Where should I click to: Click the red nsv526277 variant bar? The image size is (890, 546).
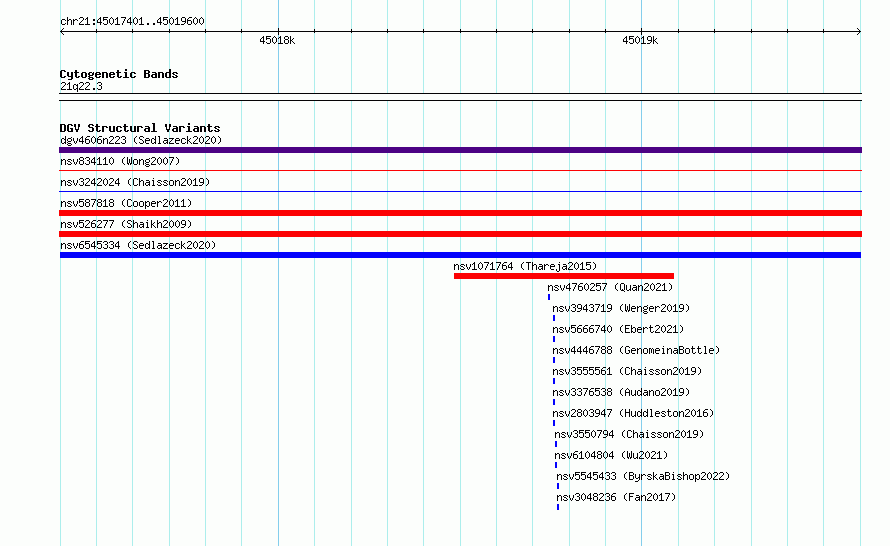460,234
